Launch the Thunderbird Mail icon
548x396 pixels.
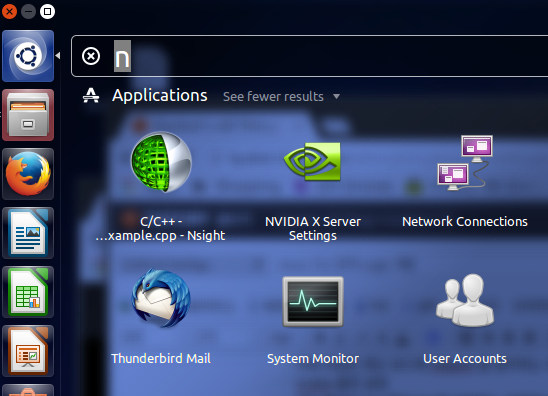point(161,298)
